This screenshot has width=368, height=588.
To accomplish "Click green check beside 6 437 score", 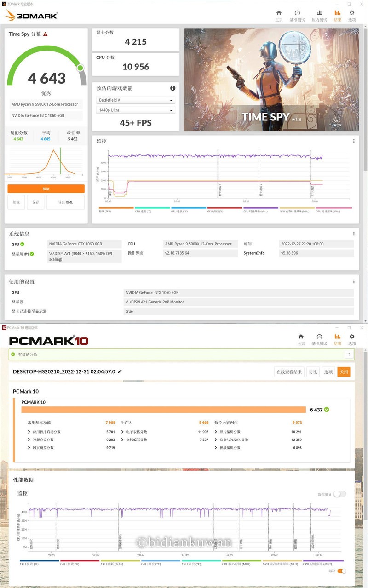I will [x=327, y=409].
